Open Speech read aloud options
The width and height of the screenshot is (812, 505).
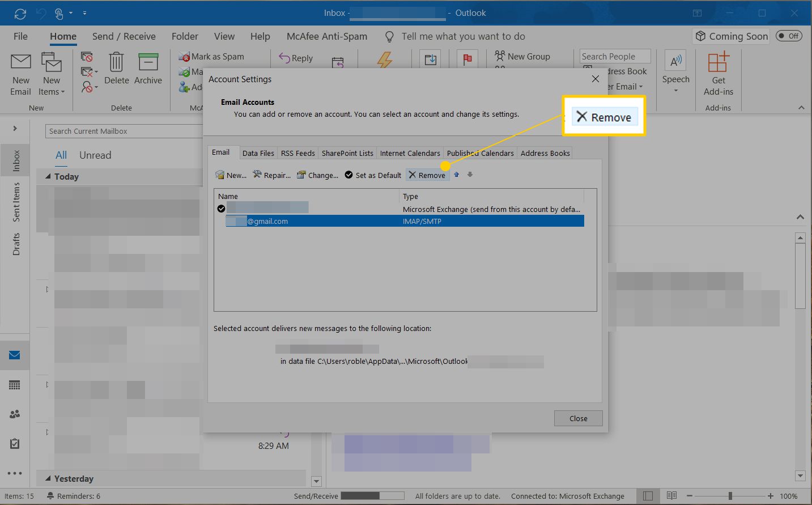tap(676, 72)
